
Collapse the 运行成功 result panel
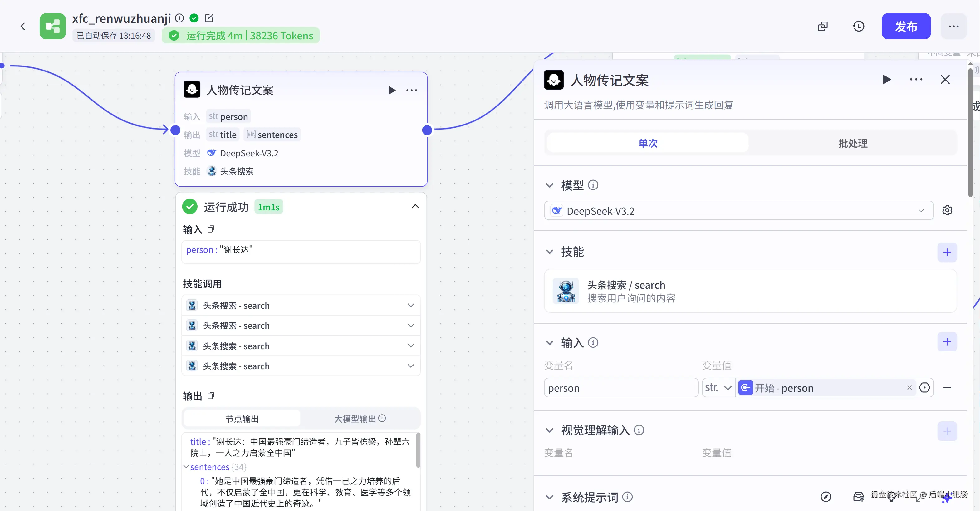(x=415, y=207)
